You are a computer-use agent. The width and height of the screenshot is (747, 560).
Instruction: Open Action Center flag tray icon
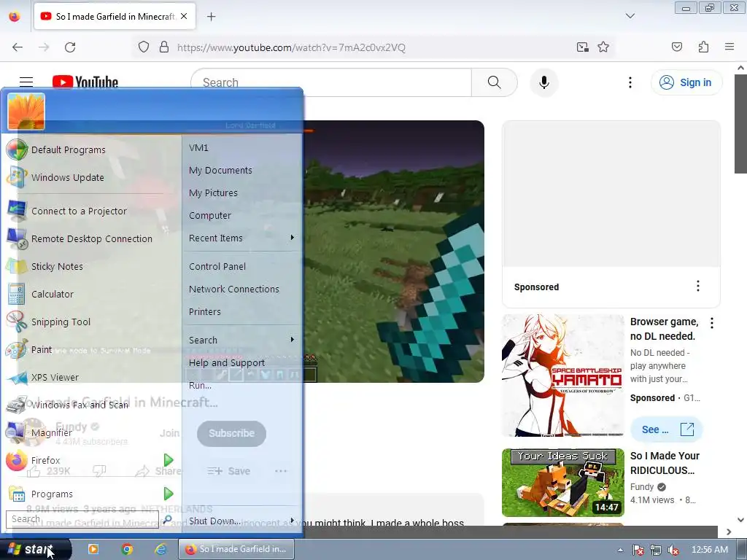(638, 550)
